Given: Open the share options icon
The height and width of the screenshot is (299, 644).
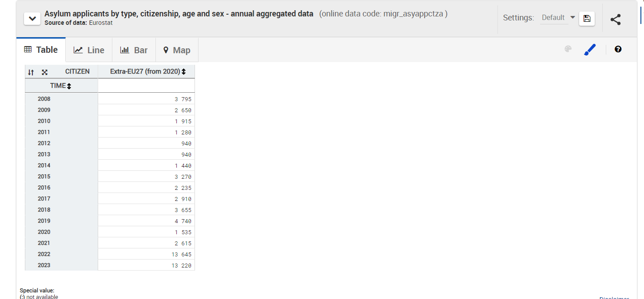Looking at the screenshot, I should [615, 19].
